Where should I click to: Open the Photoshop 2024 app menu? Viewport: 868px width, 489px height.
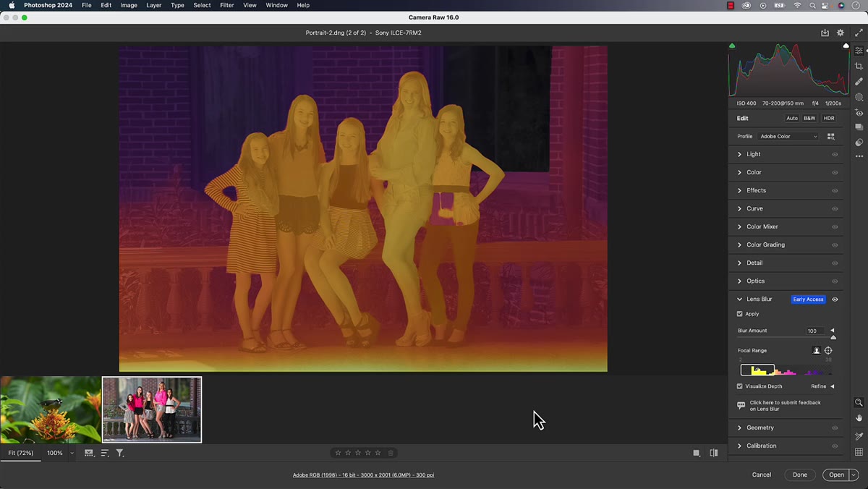pos(48,5)
